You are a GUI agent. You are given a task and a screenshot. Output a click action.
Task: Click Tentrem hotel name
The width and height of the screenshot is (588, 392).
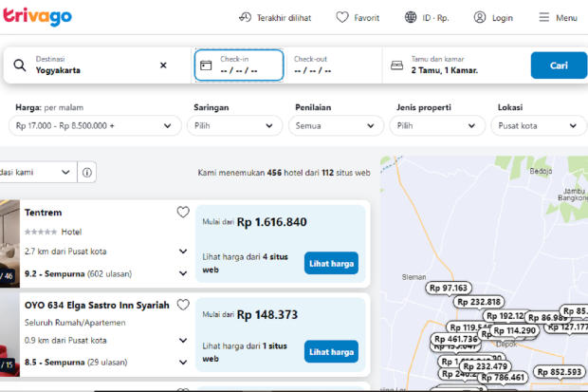coord(43,213)
